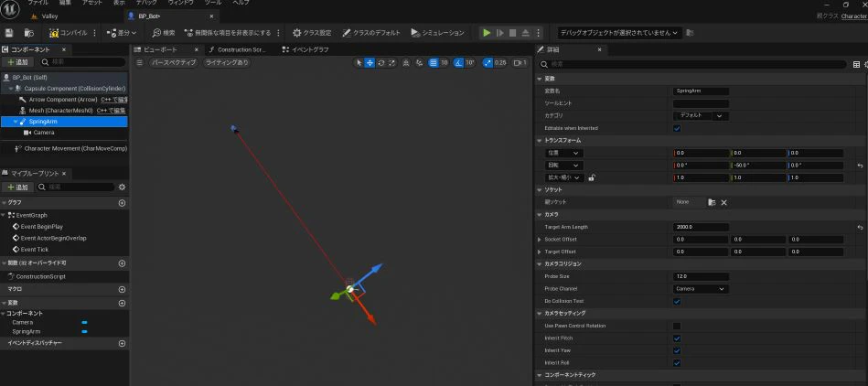Screen dimensions: 868x386
Task: Toggle Inherit Roll checkbox
Action: [677, 363]
